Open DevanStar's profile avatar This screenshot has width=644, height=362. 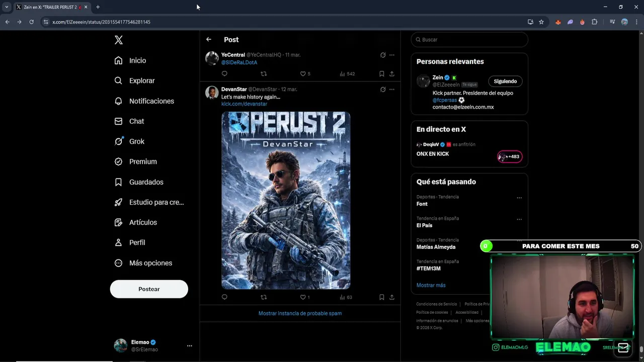click(x=212, y=93)
